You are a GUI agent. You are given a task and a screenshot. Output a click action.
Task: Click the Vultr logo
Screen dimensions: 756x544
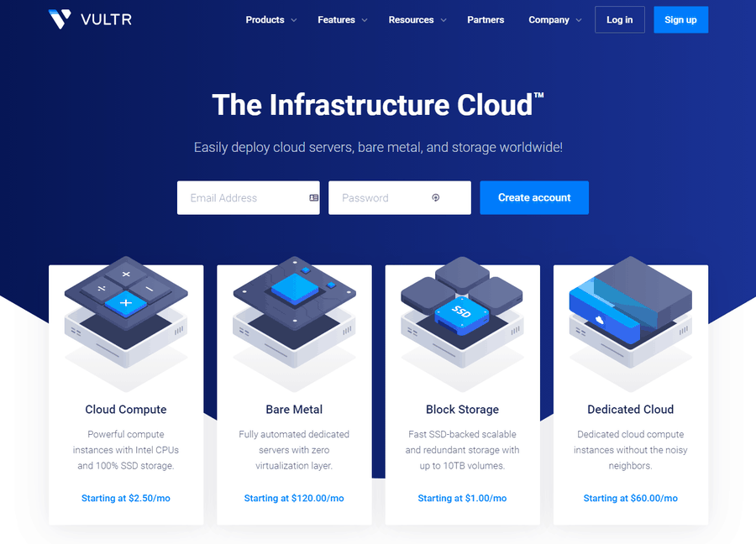click(90, 19)
